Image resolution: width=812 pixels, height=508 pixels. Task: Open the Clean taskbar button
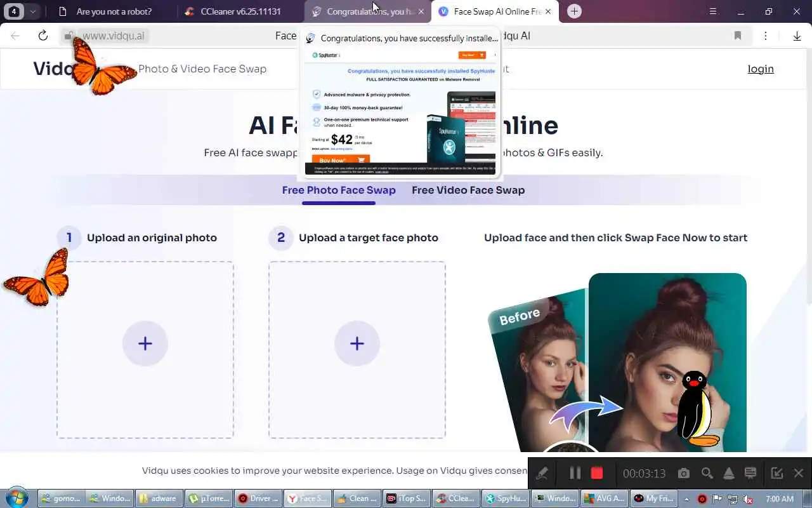(356, 498)
